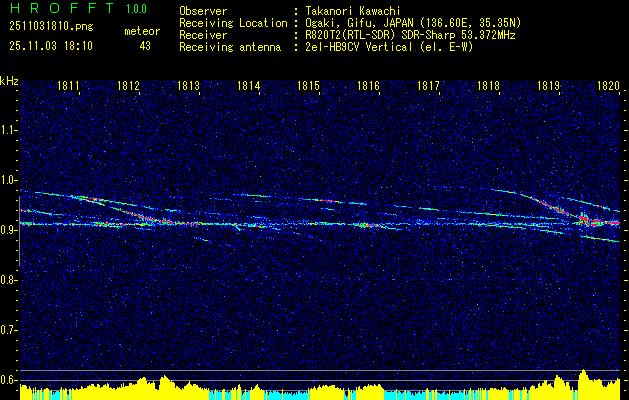Image resolution: width=629 pixels, height=400 pixels.
Task: Click the 0.7 kHz axis label
Action: [8, 330]
